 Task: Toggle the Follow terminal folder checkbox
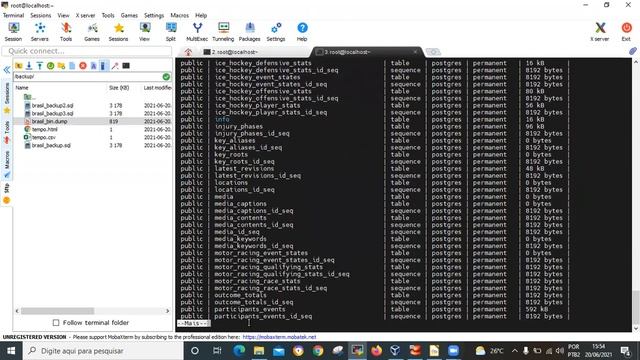[x=56, y=322]
